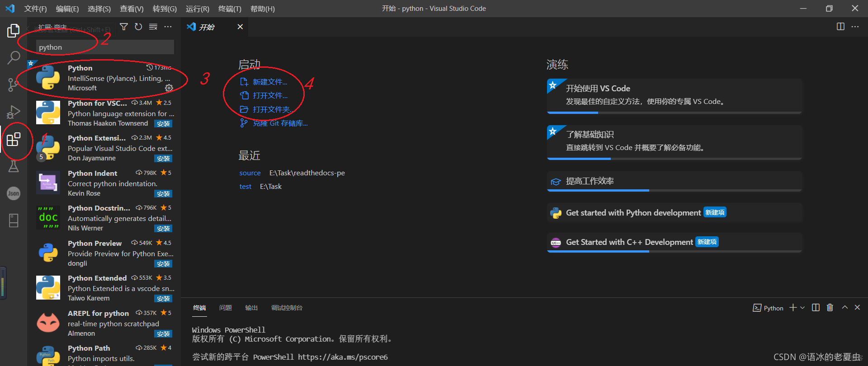Add a new terminal with plus icon

793,308
